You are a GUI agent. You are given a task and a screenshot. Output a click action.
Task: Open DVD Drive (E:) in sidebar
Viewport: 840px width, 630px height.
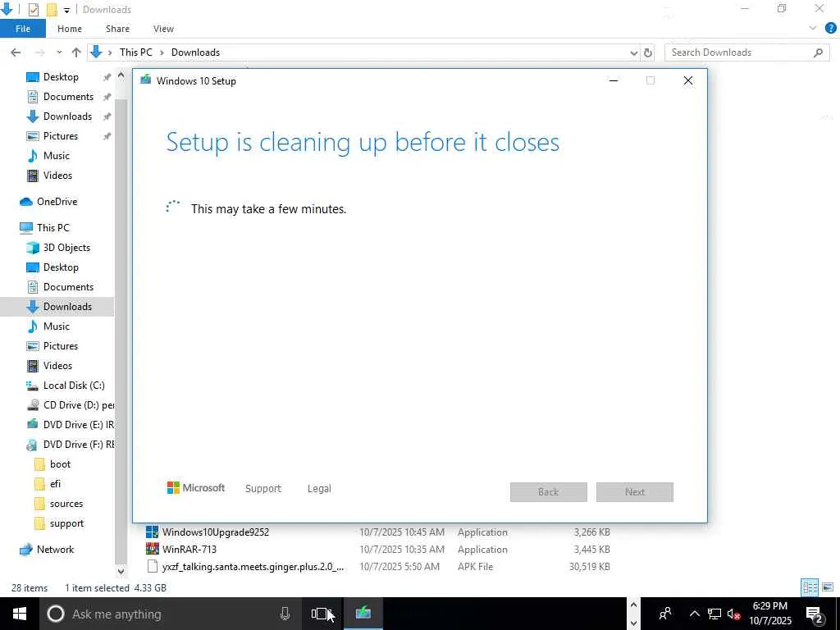[x=78, y=425]
